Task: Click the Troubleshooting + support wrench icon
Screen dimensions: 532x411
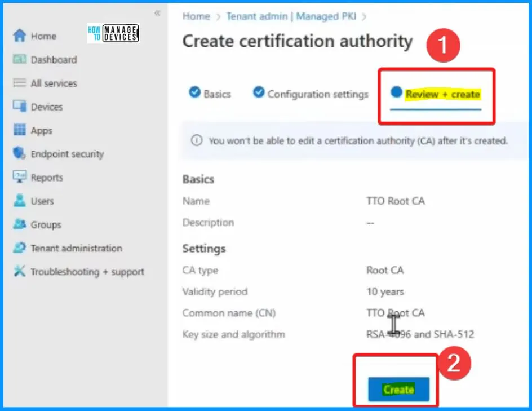Action: 19,271
